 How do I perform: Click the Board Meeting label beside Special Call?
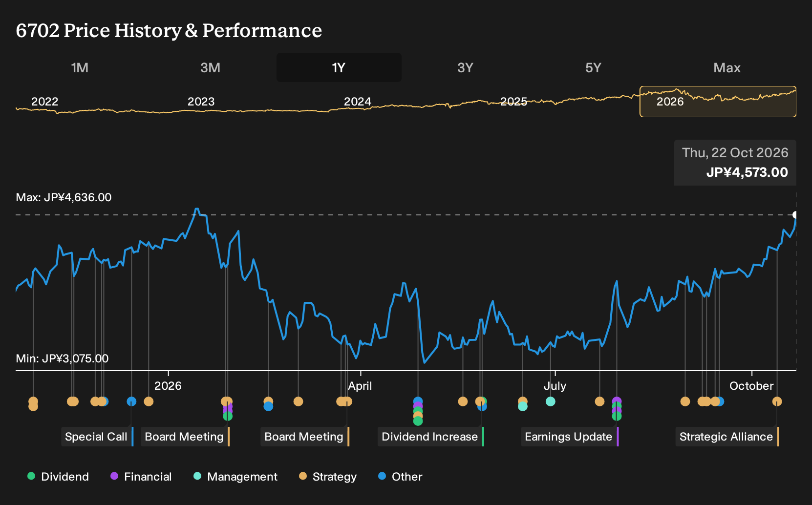pos(185,437)
